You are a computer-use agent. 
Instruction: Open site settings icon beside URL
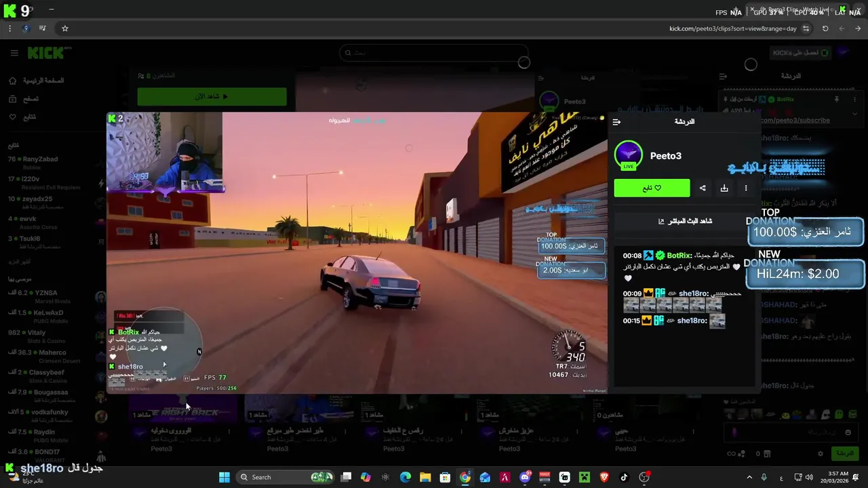pos(806,28)
